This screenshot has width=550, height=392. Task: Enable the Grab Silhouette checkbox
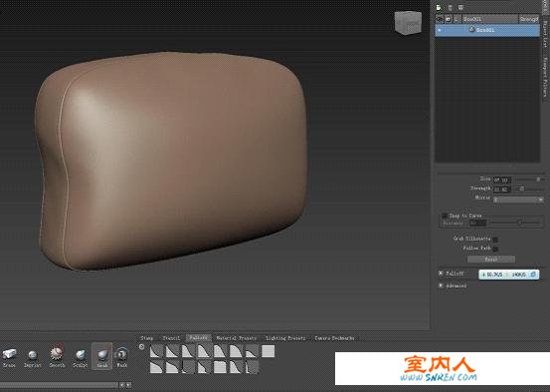(x=495, y=240)
